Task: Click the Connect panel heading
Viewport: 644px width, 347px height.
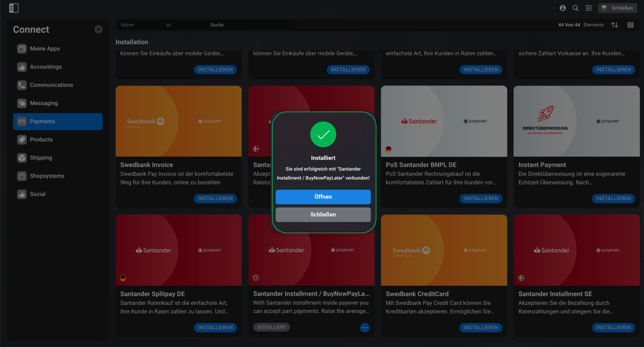Action: pyautogui.click(x=31, y=30)
